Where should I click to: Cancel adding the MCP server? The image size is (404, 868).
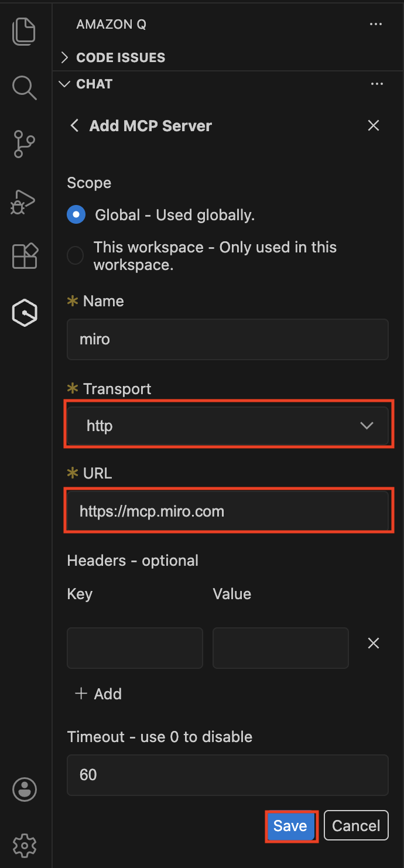click(x=356, y=826)
